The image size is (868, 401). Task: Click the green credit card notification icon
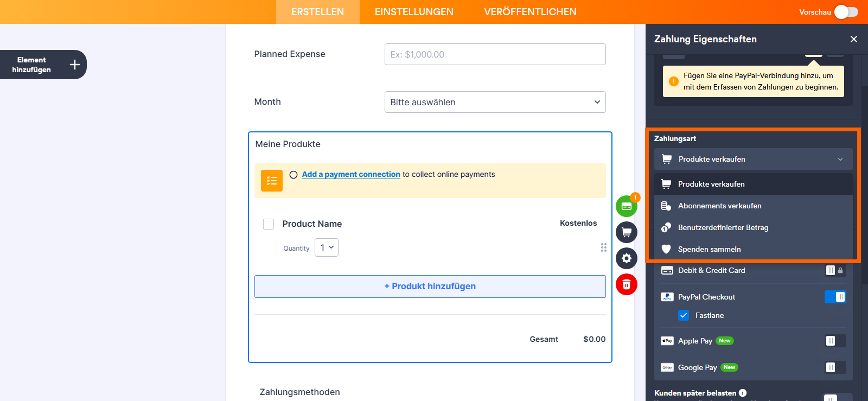[x=626, y=206]
